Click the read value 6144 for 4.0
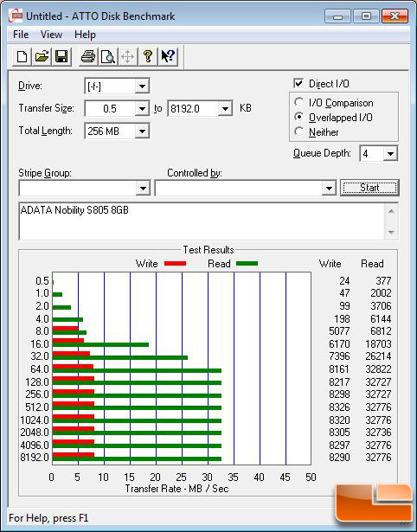 (381, 319)
